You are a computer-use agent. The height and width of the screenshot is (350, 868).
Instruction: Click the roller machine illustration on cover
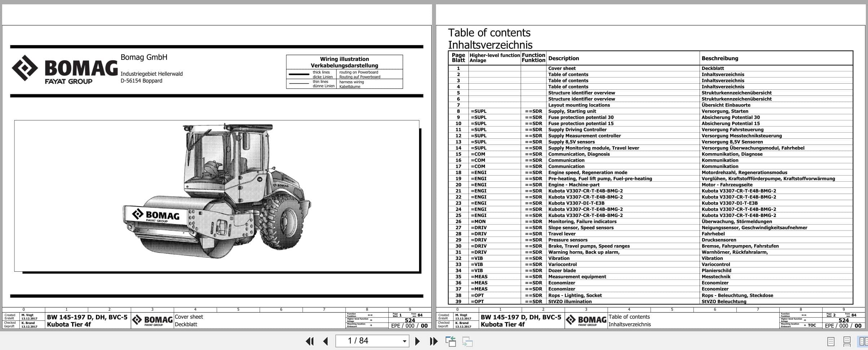click(217, 191)
